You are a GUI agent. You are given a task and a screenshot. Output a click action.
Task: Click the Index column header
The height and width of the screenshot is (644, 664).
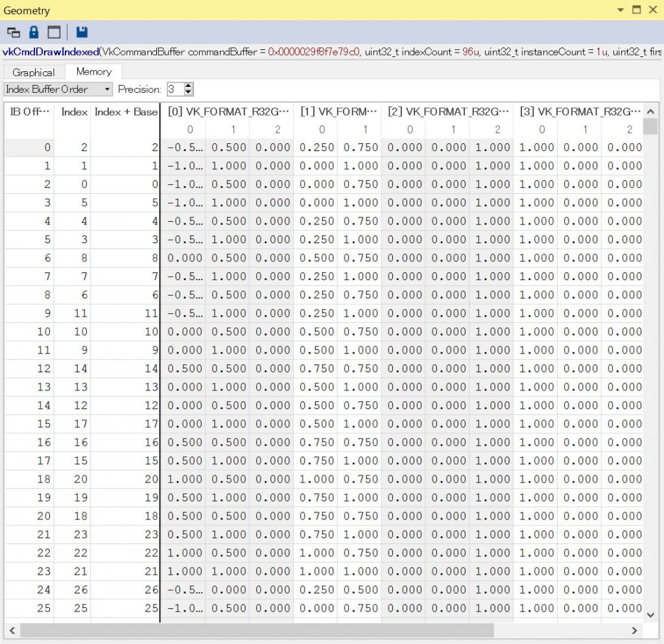[74, 112]
